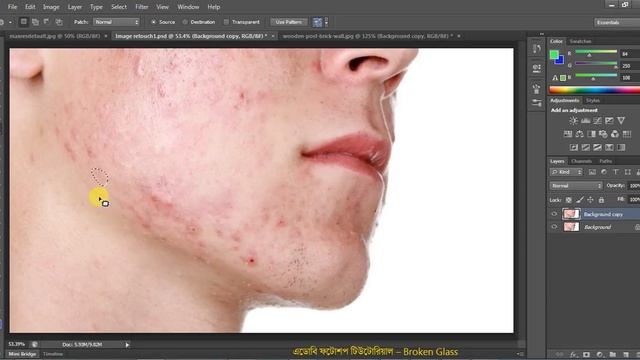Open the tool preset picker arrow
This screenshot has width=640, height=360.
coord(10,22)
